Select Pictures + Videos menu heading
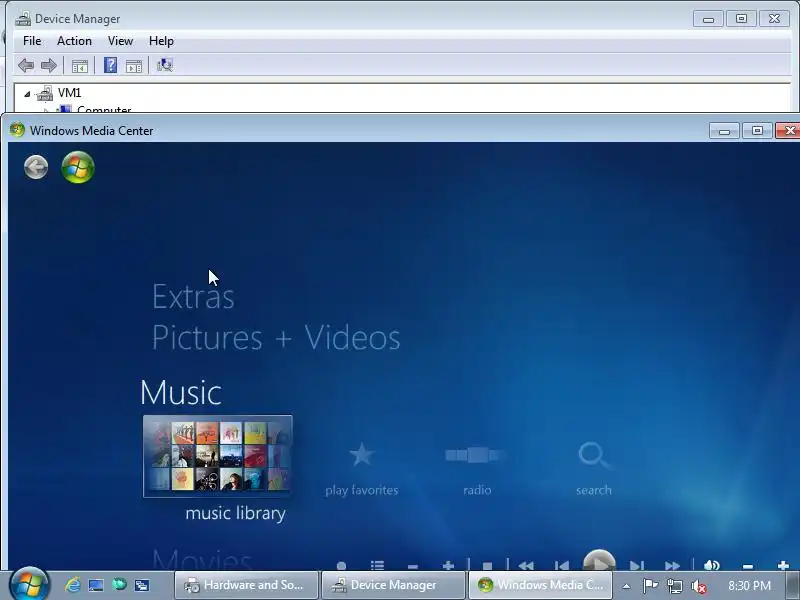Viewport: 800px width, 600px height. click(x=276, y=338)
